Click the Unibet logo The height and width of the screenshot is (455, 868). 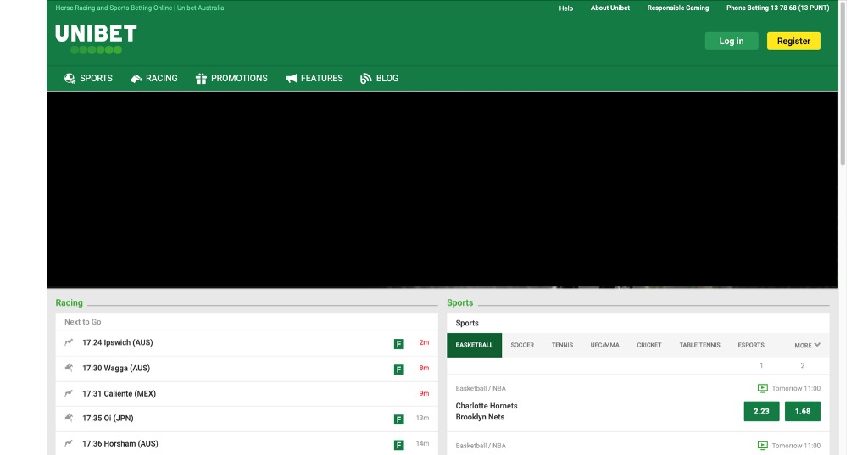[x=96, y=39]
